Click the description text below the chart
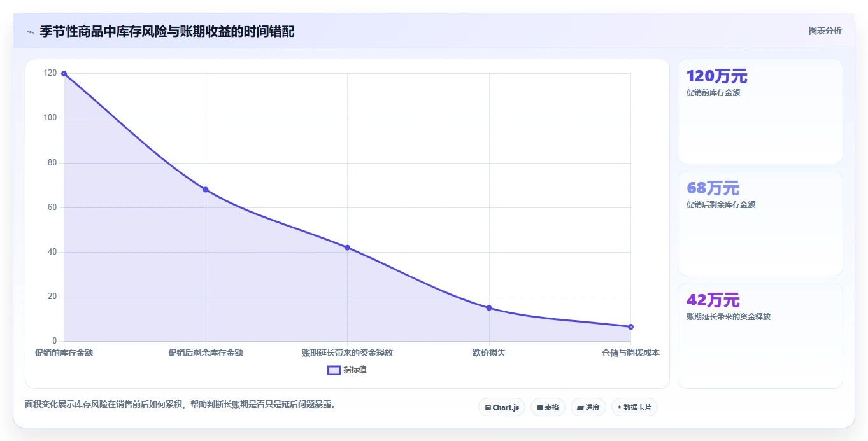Viewport: 868px width, 441px height. tap(180, 404)
